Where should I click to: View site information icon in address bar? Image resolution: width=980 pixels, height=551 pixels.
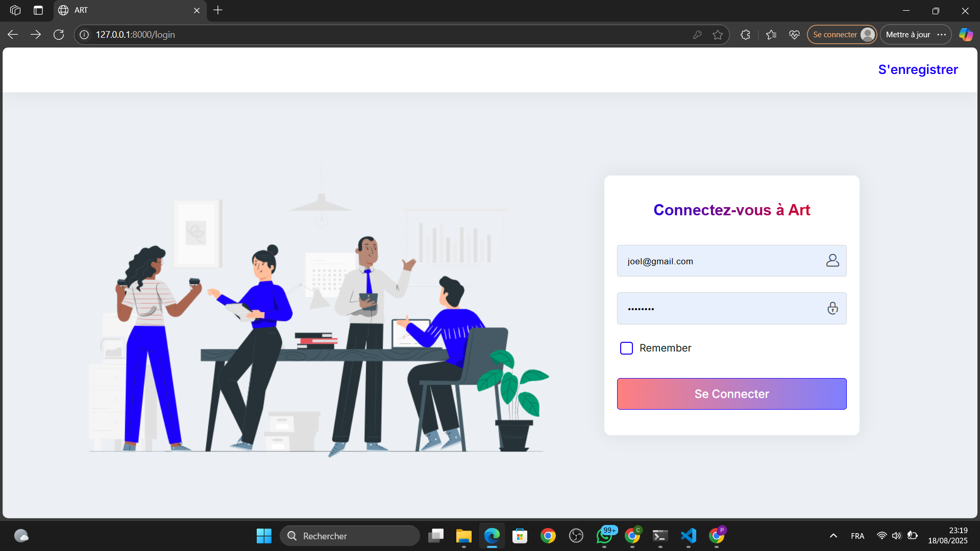(x=84, y=35)
